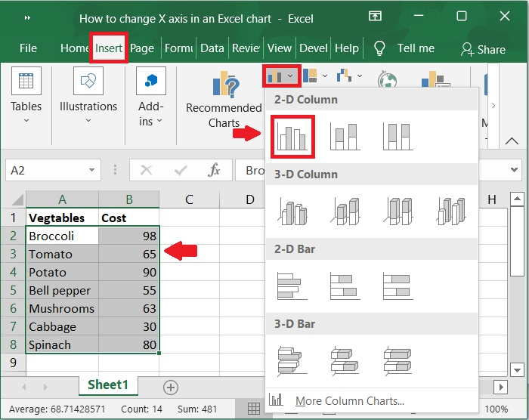The image size is (529, 420).
Task: Add a new sheet with plus button
Action: coord(171,388)
